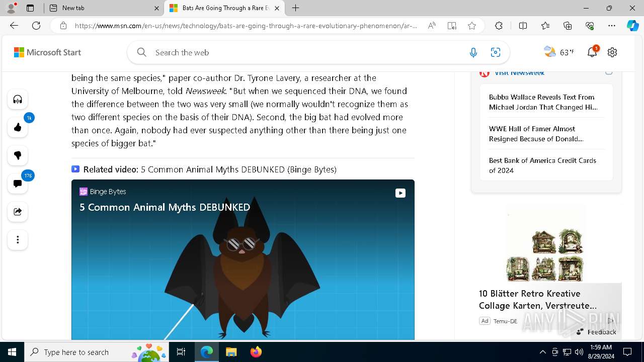Open the 1:59 AM clock calendar
This screenshot has width=644, height=362.
pyautogui.click(x=601, y=352)
